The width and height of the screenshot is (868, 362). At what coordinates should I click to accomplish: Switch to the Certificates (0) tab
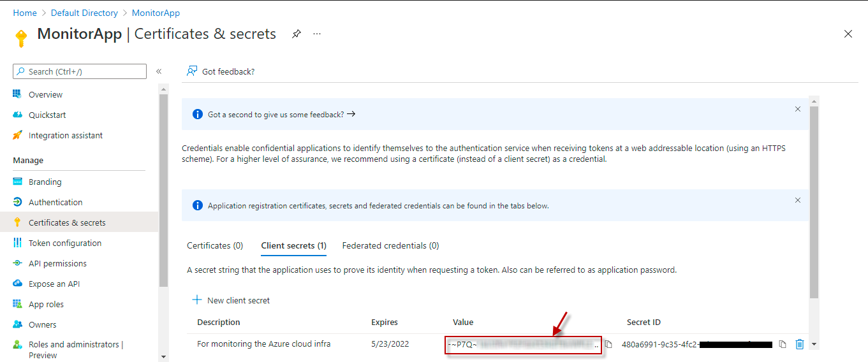point(215,245)
